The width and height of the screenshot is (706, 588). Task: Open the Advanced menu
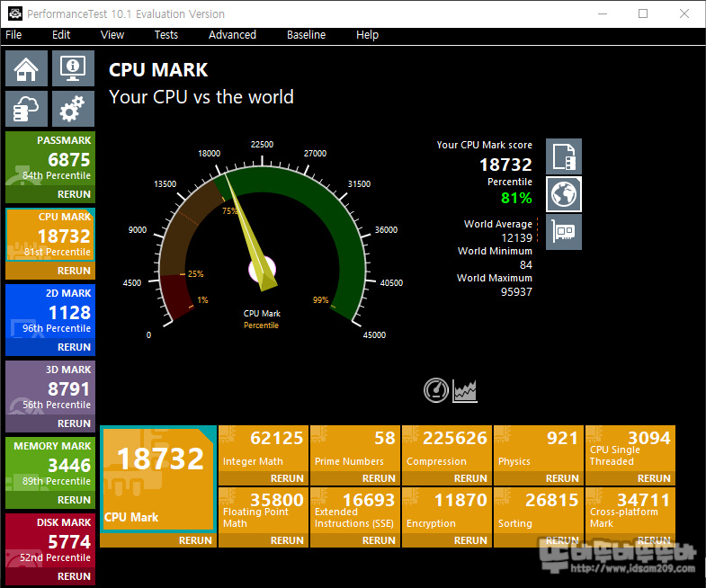coord(232,35)
